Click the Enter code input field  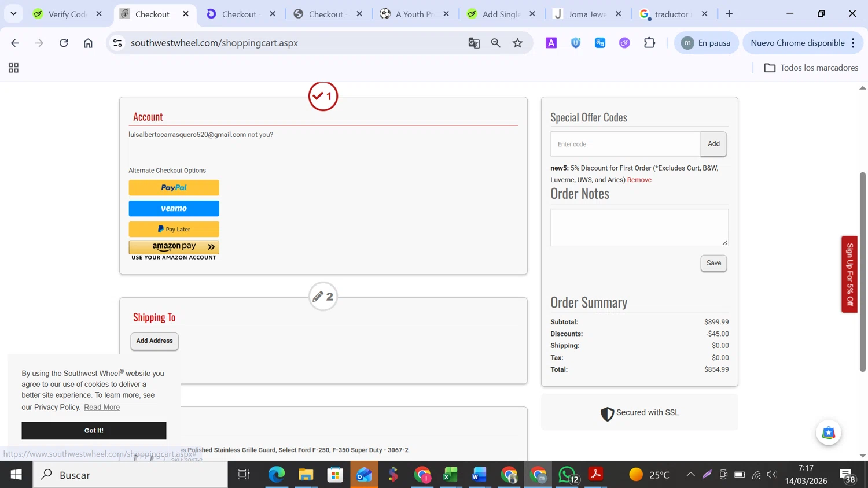(626, 144)
